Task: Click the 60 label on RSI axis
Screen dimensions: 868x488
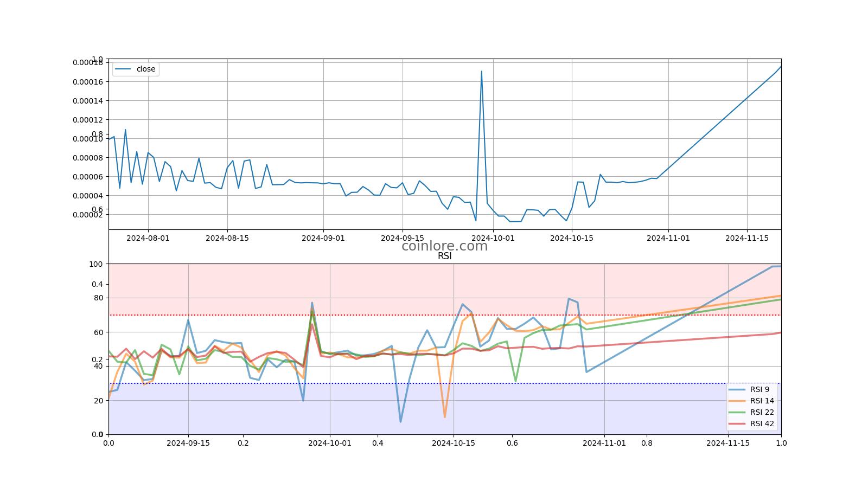Action: tap(98, 332)
